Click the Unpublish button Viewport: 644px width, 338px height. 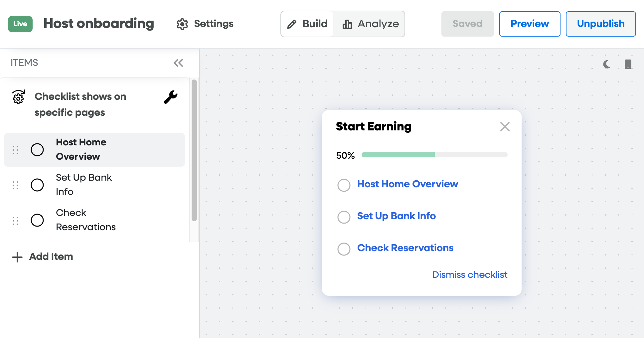(600, 24)
